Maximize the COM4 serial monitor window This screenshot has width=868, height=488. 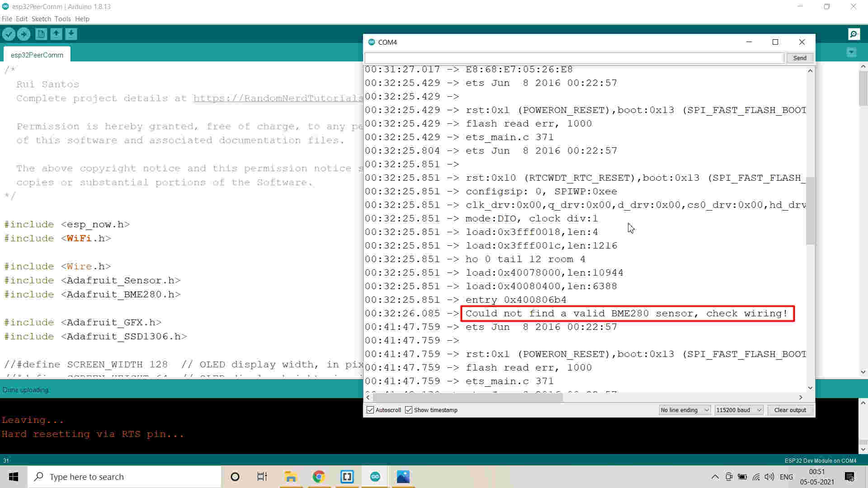click(775, 42)
